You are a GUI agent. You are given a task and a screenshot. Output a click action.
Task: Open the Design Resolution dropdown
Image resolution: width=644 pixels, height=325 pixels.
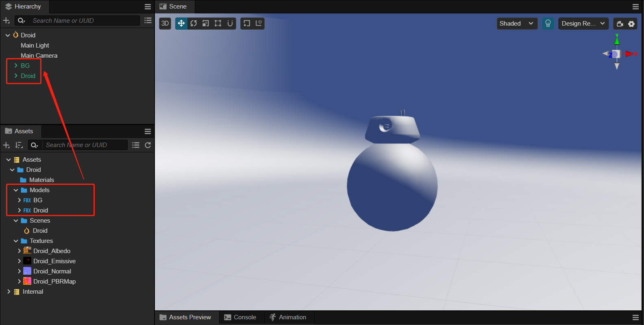click(x=583, y=24)
